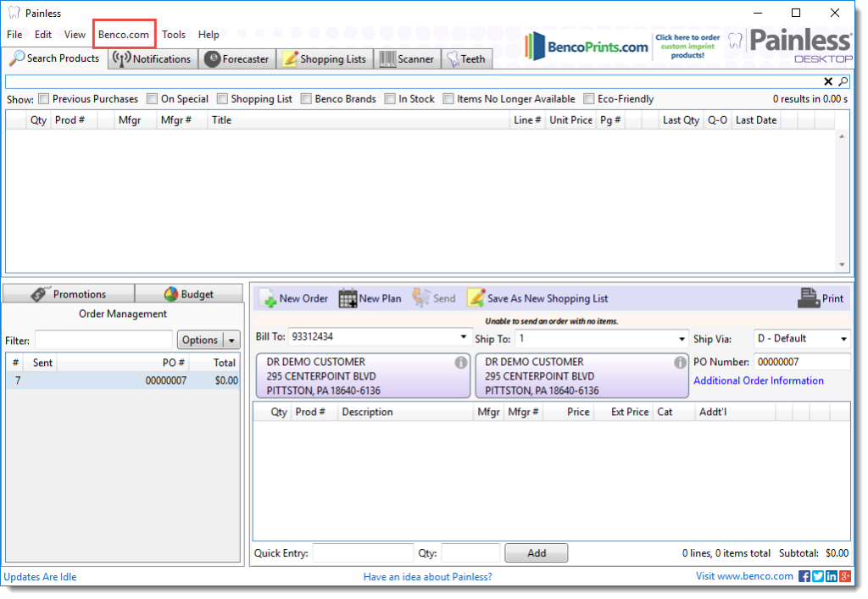Viewport: 868px width, 599px height.
Task: Expand the Bill To account dropdown
Action: point(464,338)
